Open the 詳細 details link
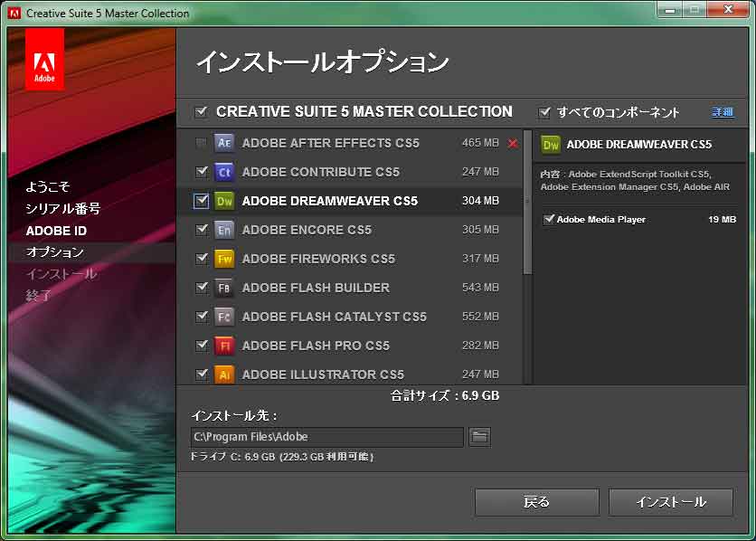Viewport: 756px width, 541px height. [x=723, y=112]
